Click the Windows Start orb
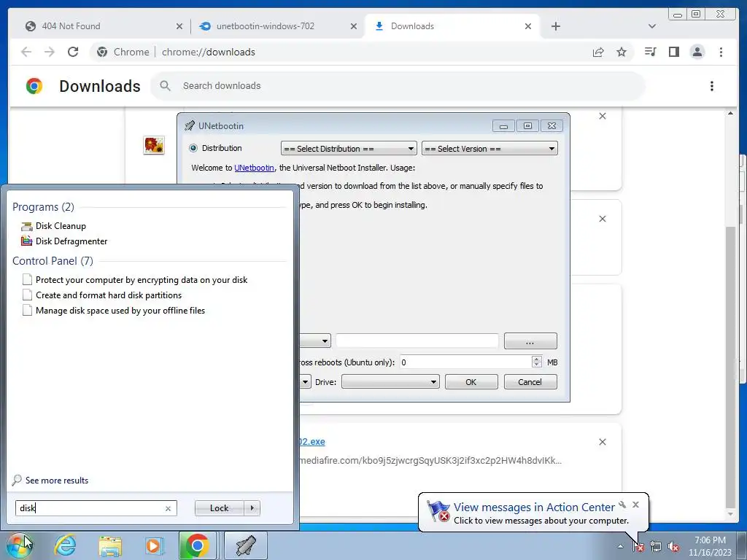The height and width of the screenshot is (560, 747). (x=20, y=545)
